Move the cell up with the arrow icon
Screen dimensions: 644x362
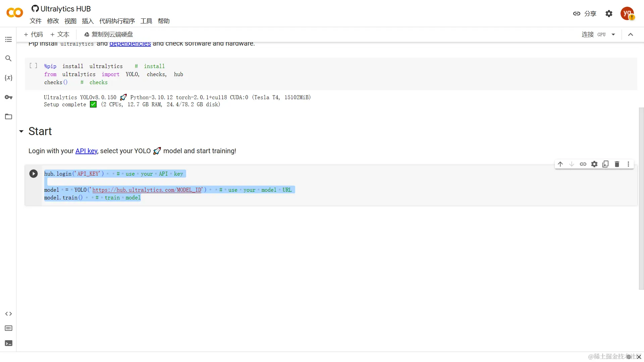pos(560,164)
